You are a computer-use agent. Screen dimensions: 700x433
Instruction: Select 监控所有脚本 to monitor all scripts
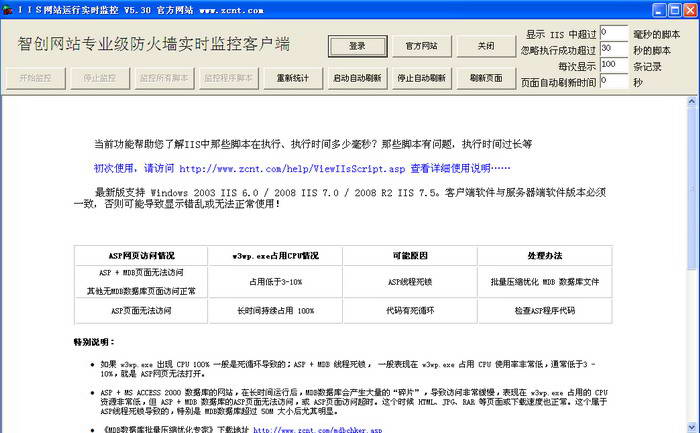pyautogui.click(x=163, y=77)
